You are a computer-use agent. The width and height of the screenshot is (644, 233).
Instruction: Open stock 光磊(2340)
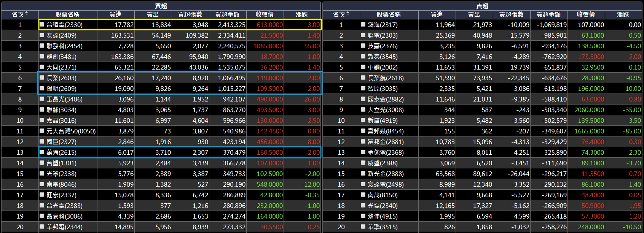pyautogui.click(x=383, y=206)
